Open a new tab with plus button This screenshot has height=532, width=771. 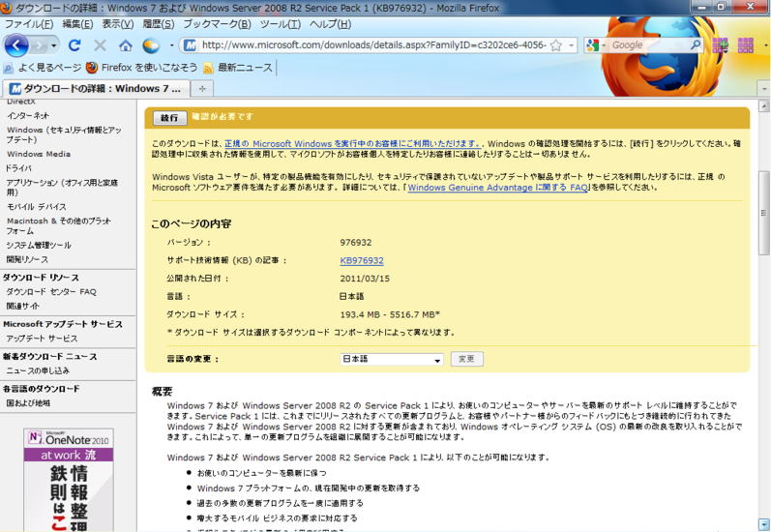pos(202,88)
